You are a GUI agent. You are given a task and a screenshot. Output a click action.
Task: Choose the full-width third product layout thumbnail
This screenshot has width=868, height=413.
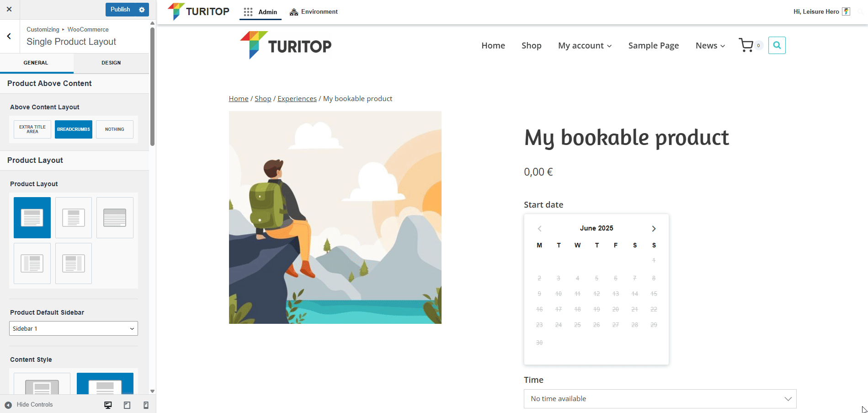115,218
